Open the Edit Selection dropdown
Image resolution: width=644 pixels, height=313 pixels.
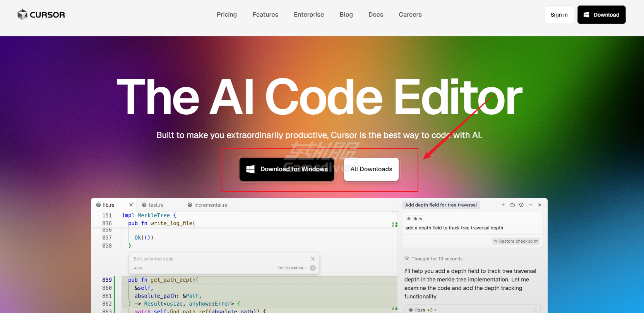292,268
